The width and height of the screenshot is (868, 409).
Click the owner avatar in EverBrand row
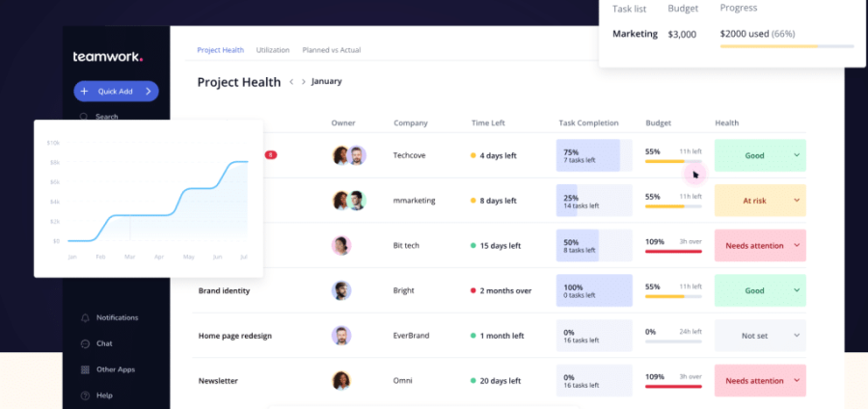click(341, 336)
